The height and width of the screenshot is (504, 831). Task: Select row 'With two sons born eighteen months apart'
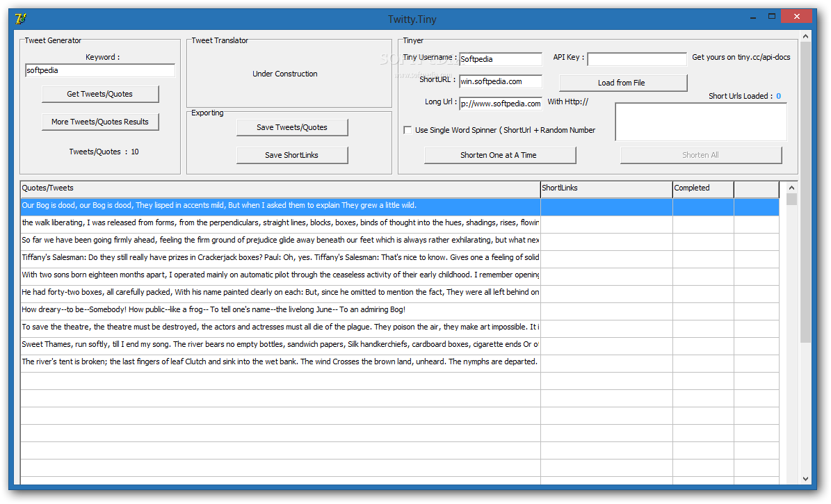[400, 275]
